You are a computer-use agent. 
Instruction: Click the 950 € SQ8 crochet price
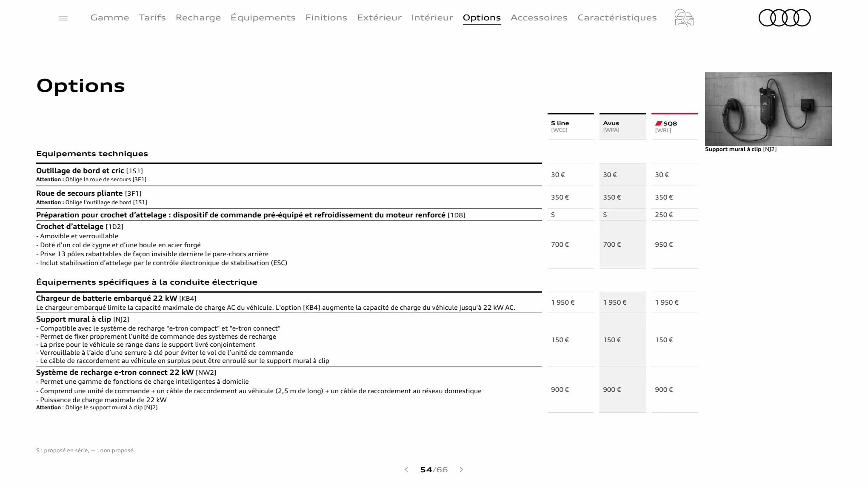[664, 245]
